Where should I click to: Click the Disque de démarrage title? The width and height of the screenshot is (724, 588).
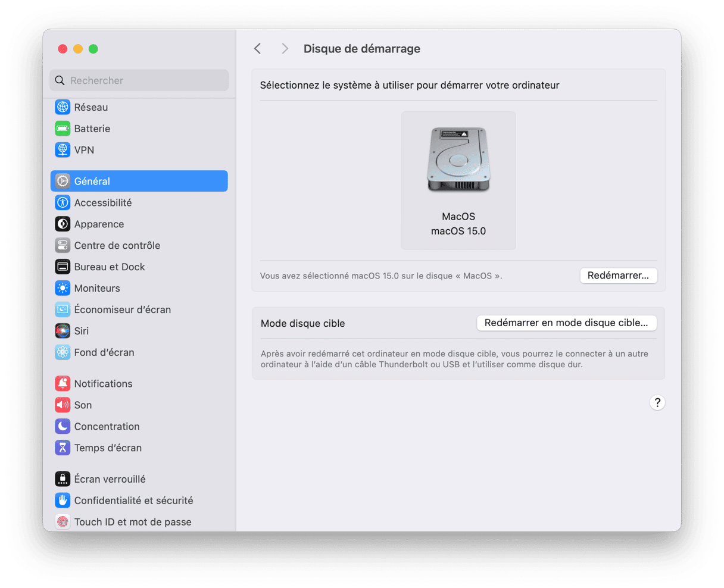(x=362, y=49)
